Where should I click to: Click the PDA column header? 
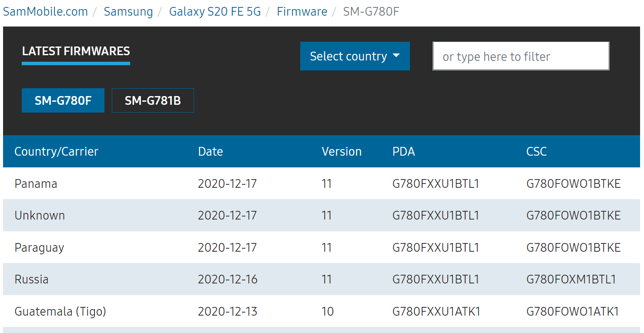pos(404,151)
